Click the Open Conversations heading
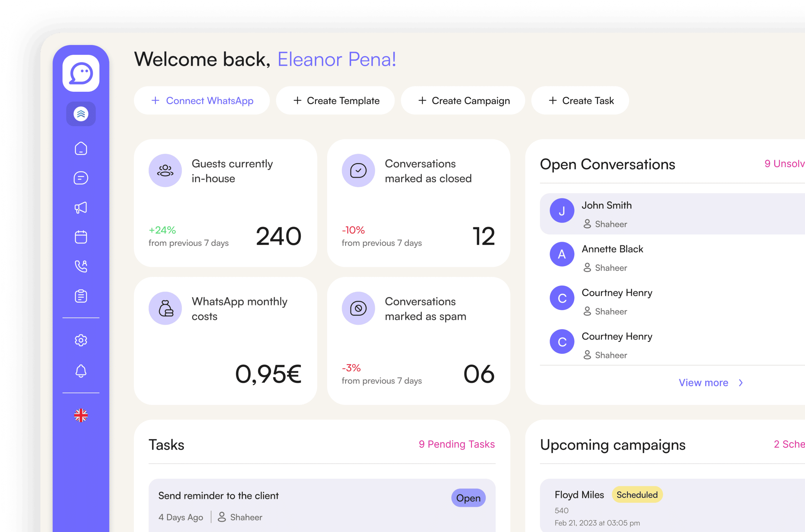Viewport: 805px width, 532px height. point(607,164)
